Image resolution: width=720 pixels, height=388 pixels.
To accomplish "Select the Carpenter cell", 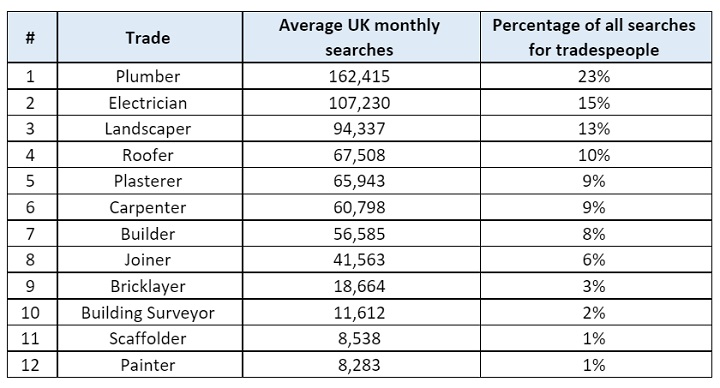I will click(x=150, y=207).
